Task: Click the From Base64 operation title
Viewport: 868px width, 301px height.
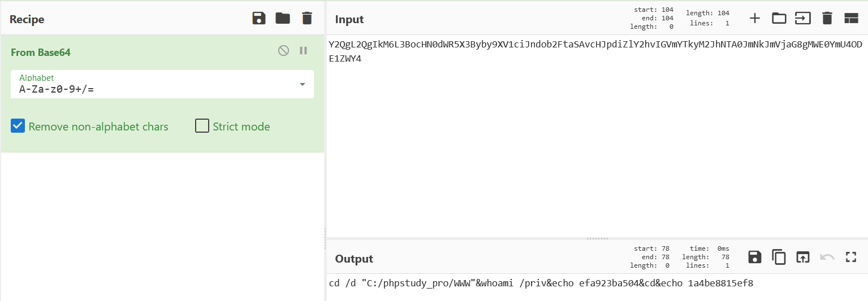Action: (41, 53)
